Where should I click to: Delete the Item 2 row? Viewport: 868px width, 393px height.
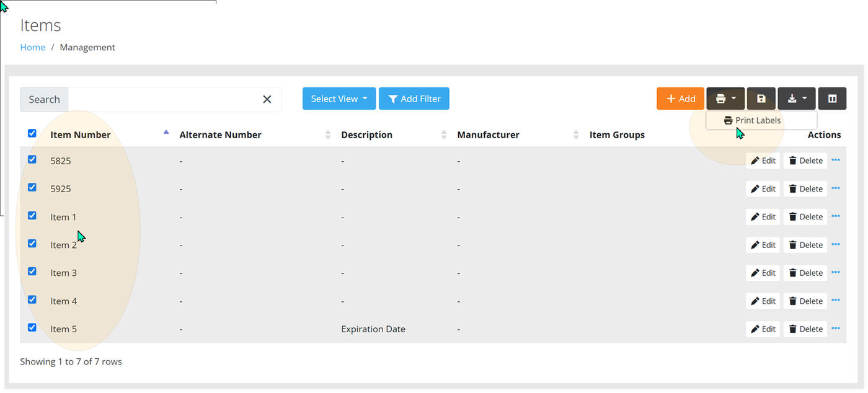pos(805,245)
